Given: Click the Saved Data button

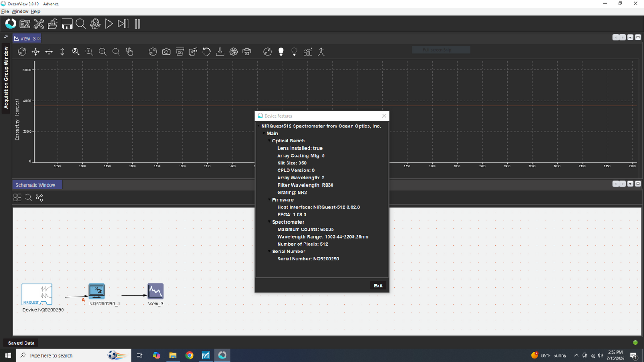Looking at the screenshot, I should pyautogui.click(x=21, y=343).
